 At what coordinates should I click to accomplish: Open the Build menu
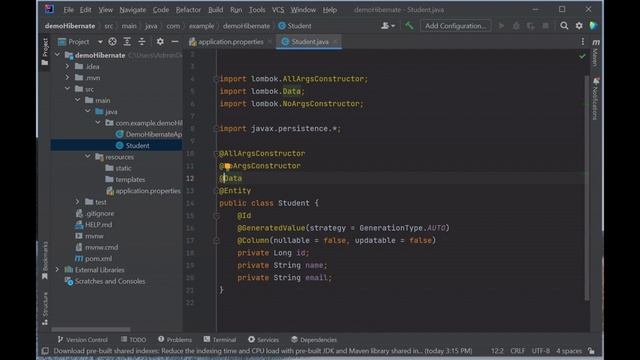coord(216,10)
